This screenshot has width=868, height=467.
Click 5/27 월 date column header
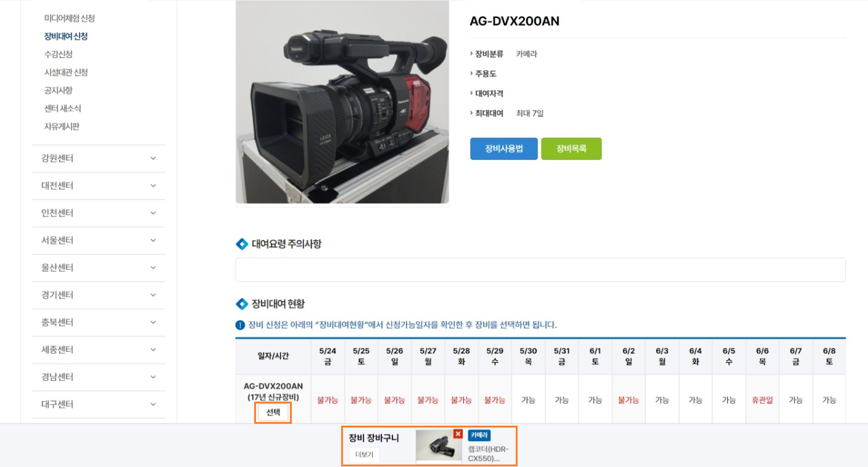click(x=428, y=356)
